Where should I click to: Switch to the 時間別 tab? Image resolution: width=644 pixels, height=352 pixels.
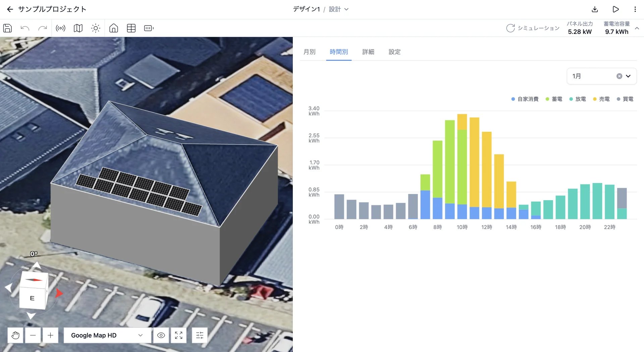tap(339, 52)
